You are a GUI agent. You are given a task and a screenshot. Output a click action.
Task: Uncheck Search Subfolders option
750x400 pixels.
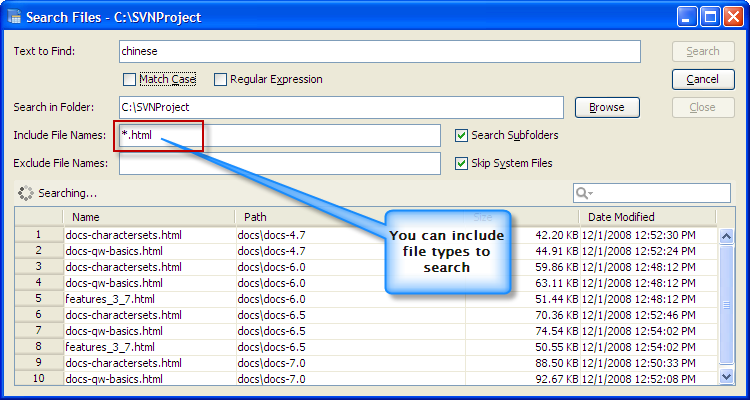click(461, 136)
